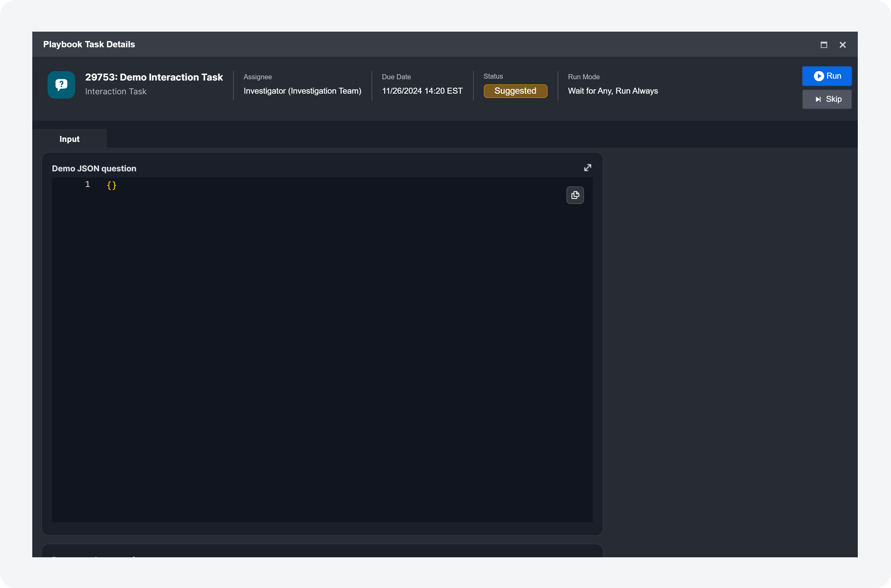The height and width of the screenshot is (588, 891).
Task: Skip the Demo Interaction Task
Action: click(x=826, y=99)
